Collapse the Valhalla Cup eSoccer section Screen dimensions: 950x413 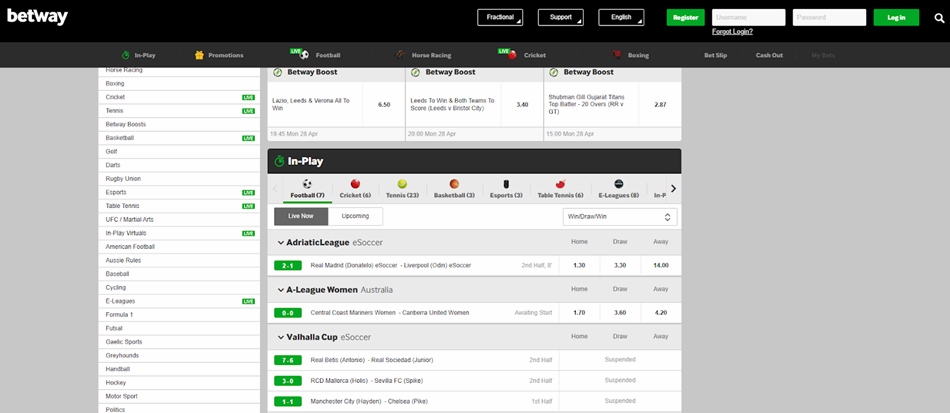[281, 337]
